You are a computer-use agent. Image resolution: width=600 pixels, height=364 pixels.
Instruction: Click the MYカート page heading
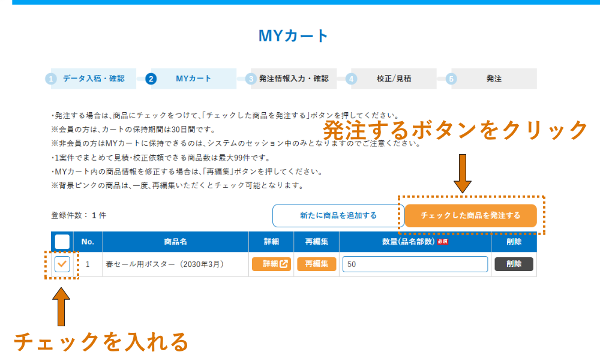pos(293,36)
